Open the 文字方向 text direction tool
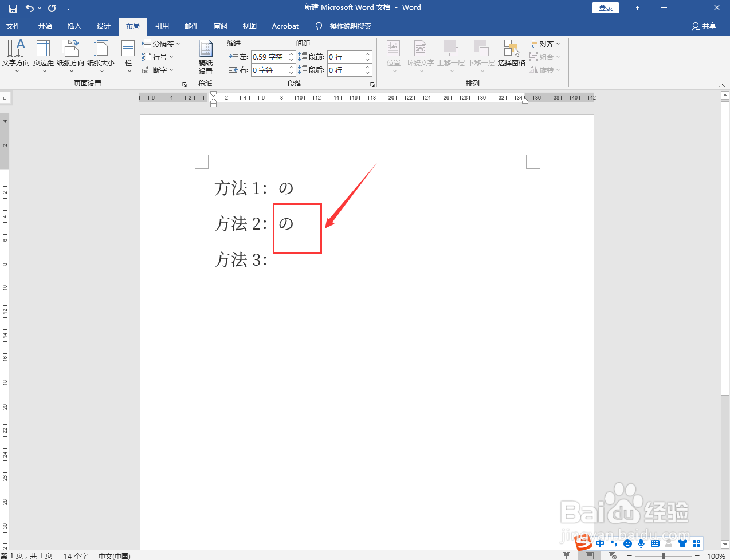 tap(16, 56)
